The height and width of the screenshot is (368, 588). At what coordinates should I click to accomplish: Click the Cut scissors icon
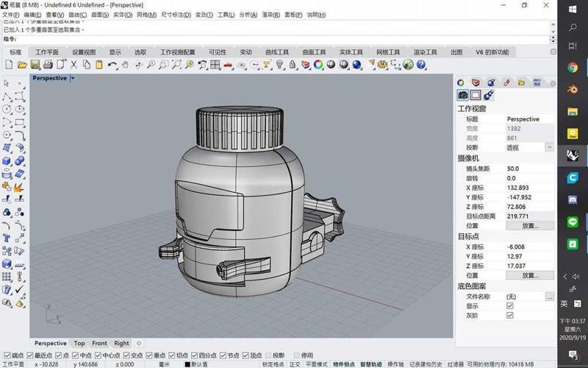[74, 65]
